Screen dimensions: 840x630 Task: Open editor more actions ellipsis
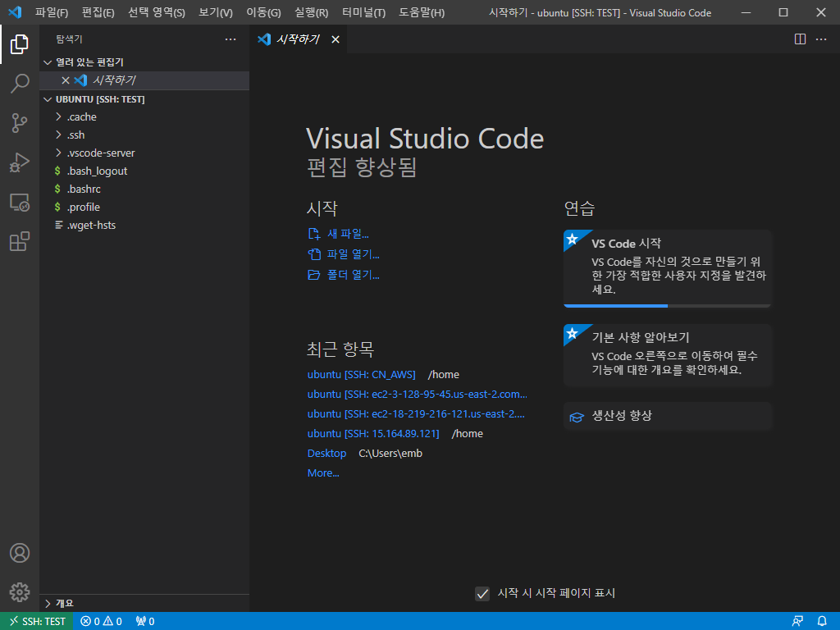(820, 39)
